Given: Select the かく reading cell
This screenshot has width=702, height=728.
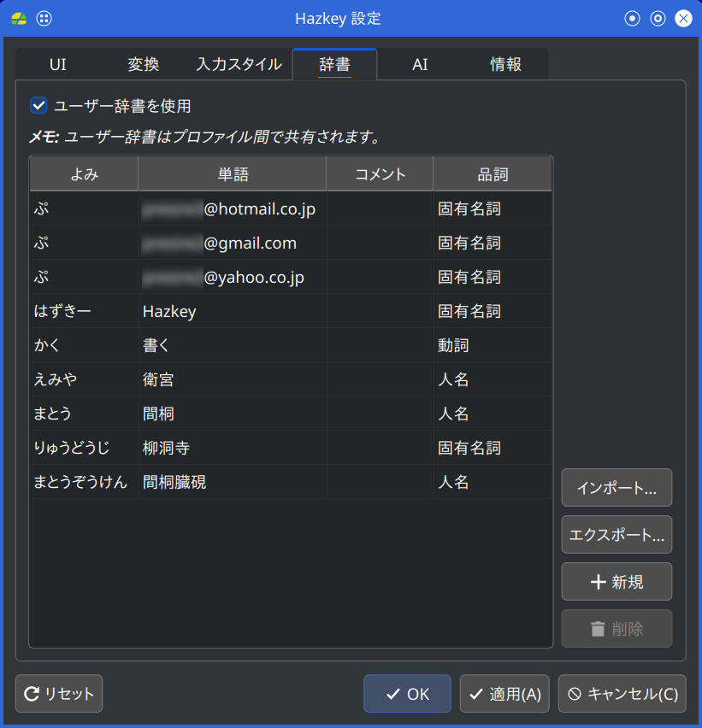Looking at the screenshot, I should (84, 345).
